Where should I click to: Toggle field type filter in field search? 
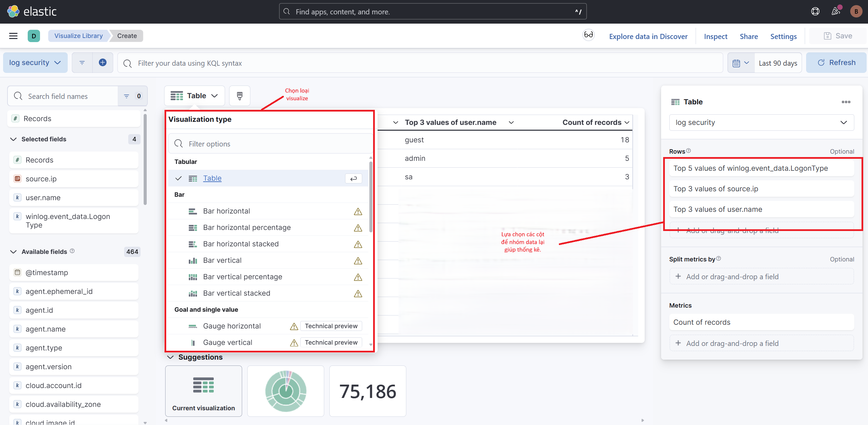tap(132, 96)
